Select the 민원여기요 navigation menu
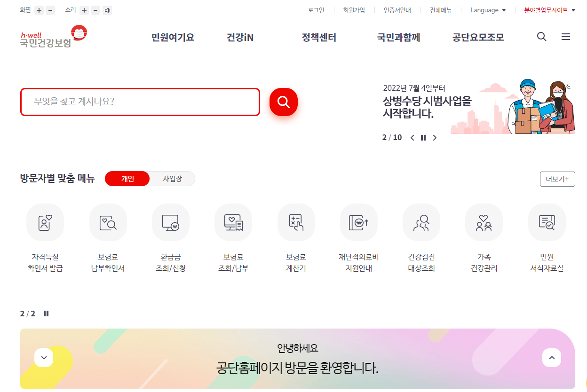The width and height of the screenshot is (587, 392). [x=172, y=37]
